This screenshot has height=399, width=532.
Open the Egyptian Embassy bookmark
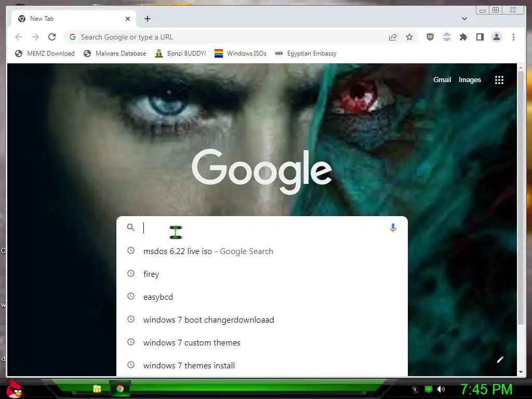(x=305, y=54)
